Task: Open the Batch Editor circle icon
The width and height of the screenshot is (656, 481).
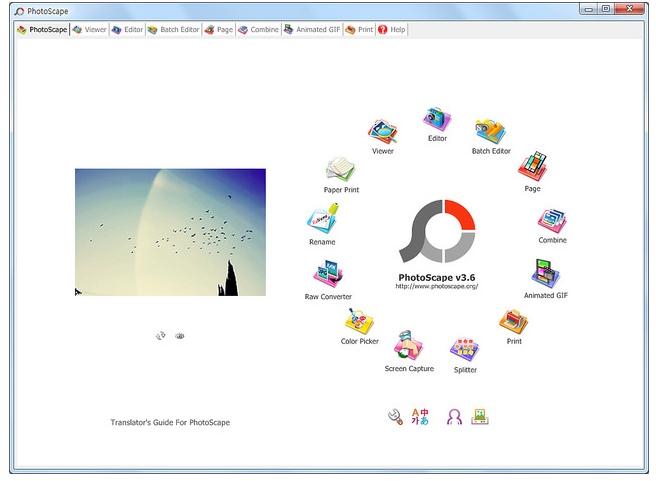Action: pos(490,132)
